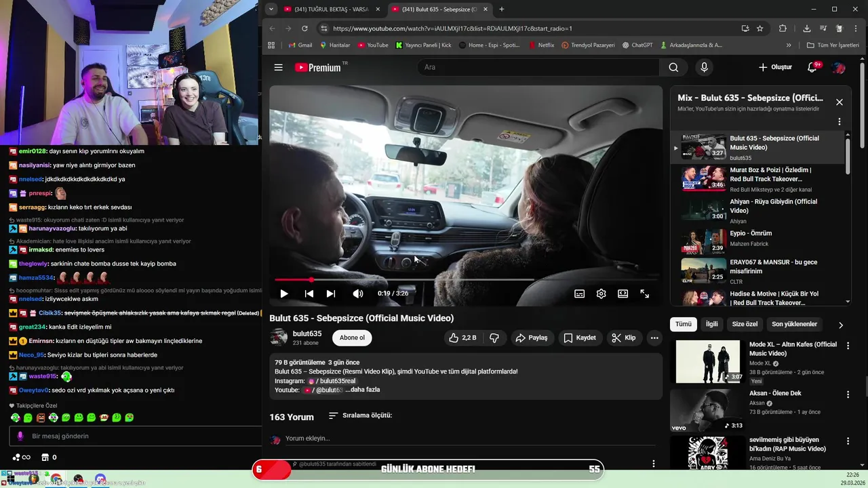Select the Size özel filter chip

pyautogui.click(x=745, y=324)
